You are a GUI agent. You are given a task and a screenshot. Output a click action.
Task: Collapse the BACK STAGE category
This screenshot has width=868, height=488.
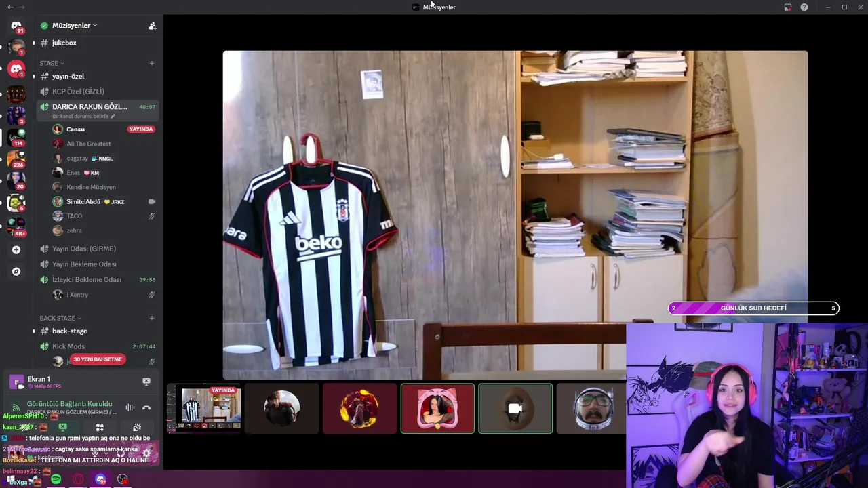60,318
